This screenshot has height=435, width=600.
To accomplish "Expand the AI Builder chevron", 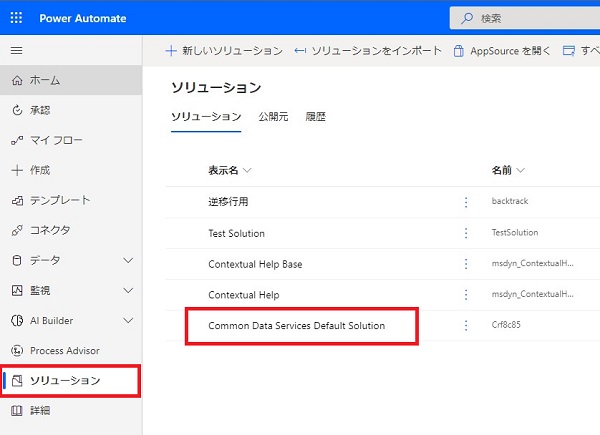I will coord(129,320).
